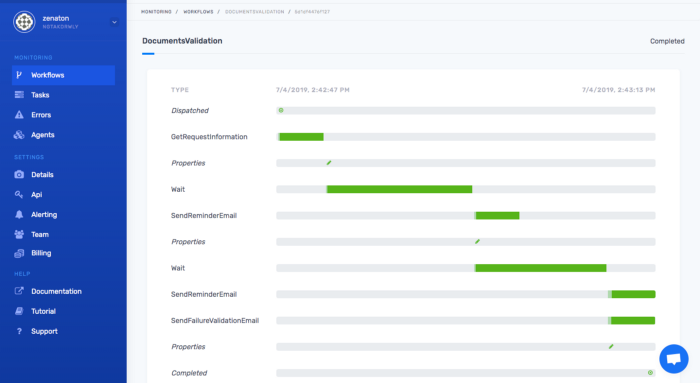Click the second SendReminderEmail green bar
The image size is (700, 383).
[x=633, y=294]
